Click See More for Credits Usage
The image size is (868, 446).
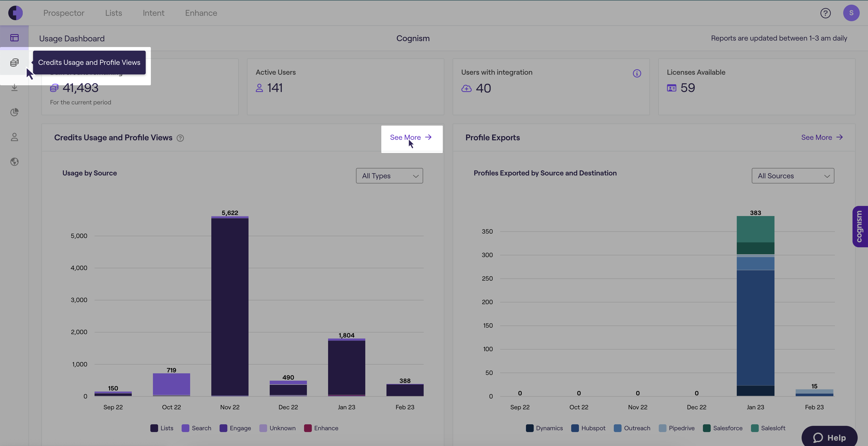[x=411, y=137]
